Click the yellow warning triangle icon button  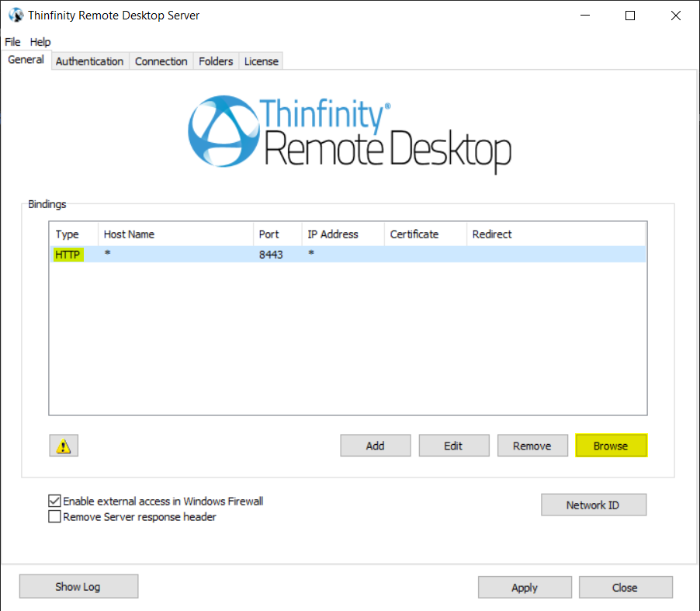coord(64,446)
